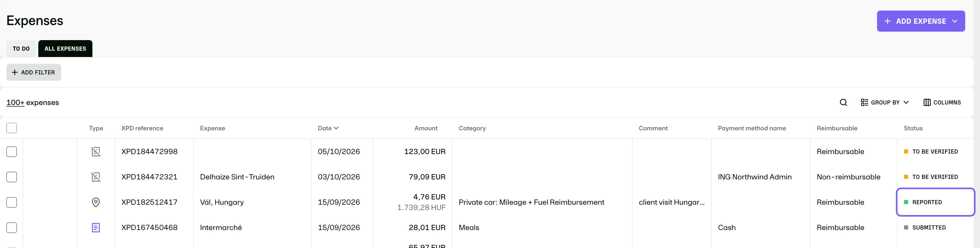Check the Intermarché expense row checkbox
This screenshot has height=248, width=980.
pos(12,227)
